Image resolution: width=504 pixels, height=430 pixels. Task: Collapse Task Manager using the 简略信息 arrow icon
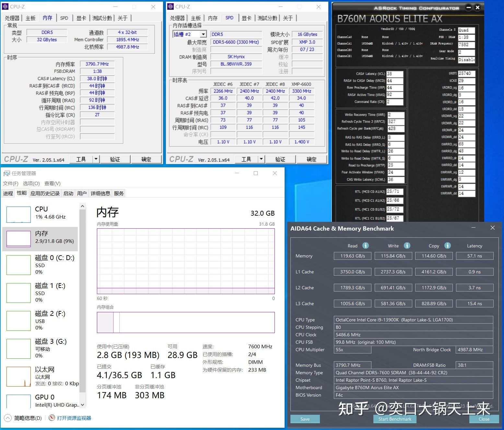8,418
